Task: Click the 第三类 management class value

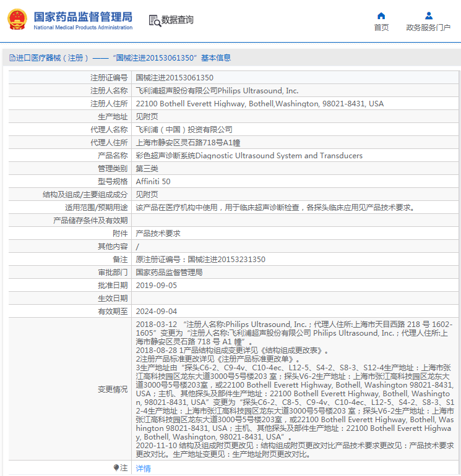Action: click(x=147, y=169)
